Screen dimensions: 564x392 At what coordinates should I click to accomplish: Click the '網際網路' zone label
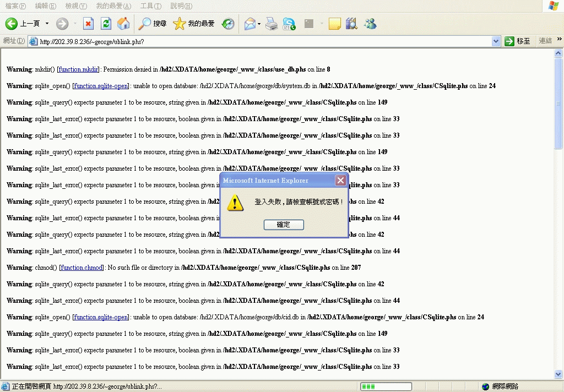tap(506, 386)
